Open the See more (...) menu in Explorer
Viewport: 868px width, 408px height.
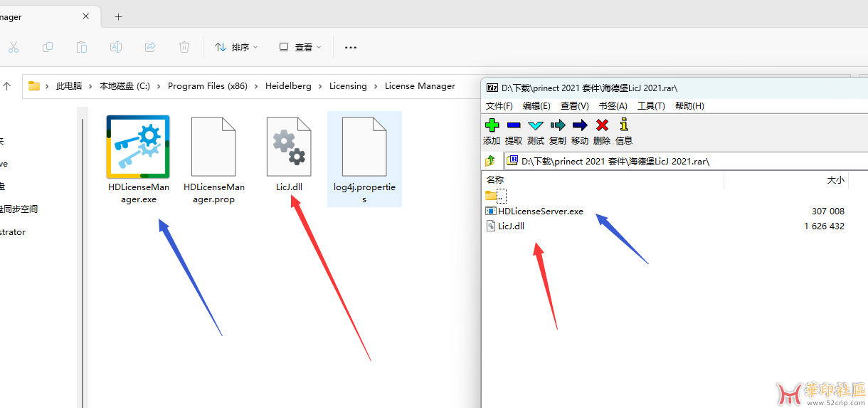(x=351, y=47)
